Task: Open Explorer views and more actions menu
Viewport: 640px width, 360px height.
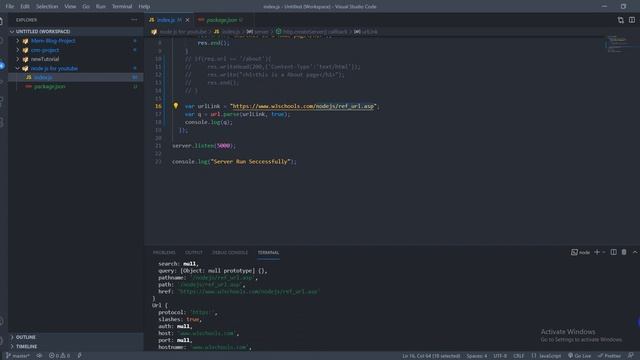Action: [134, 20]
